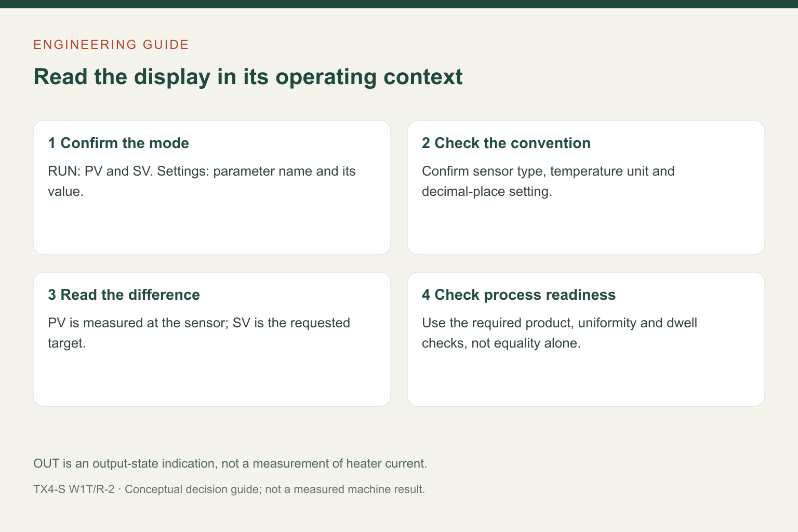Select PV is measured at the sensor text

199,333
